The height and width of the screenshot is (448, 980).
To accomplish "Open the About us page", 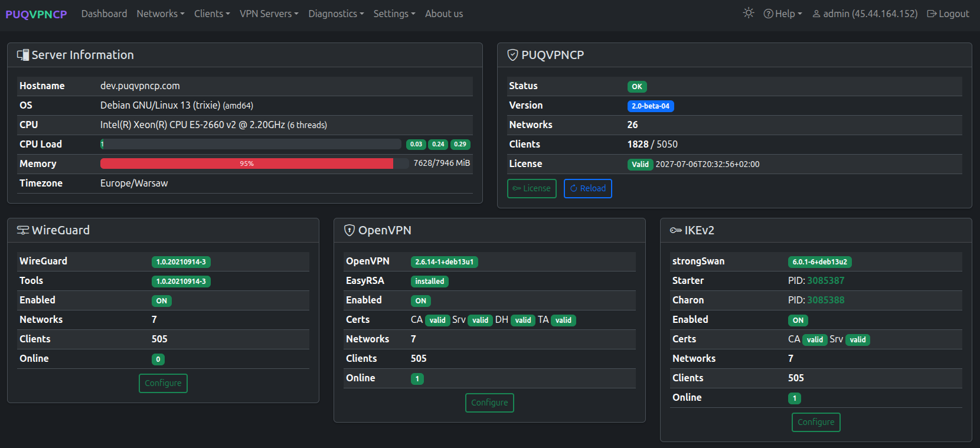I will 444,14.
